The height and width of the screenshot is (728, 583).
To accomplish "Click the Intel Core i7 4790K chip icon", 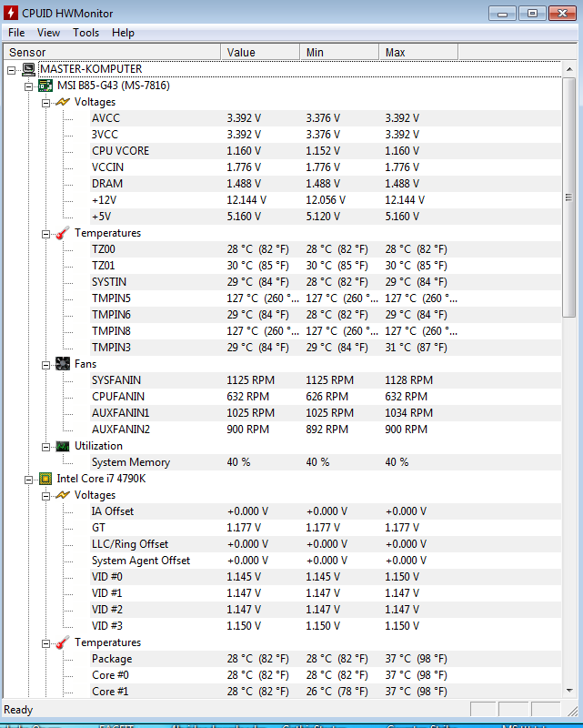I will pos(45,479).
